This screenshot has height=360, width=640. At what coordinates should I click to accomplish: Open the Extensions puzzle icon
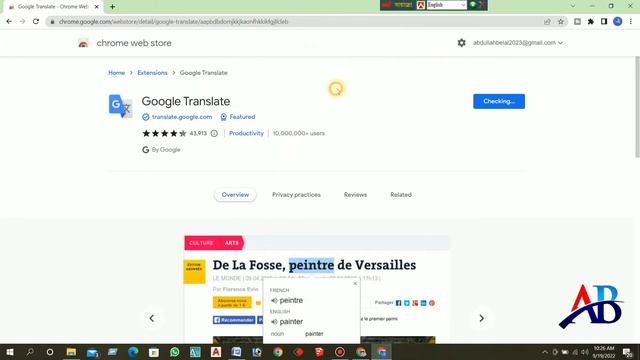[591, 22]
